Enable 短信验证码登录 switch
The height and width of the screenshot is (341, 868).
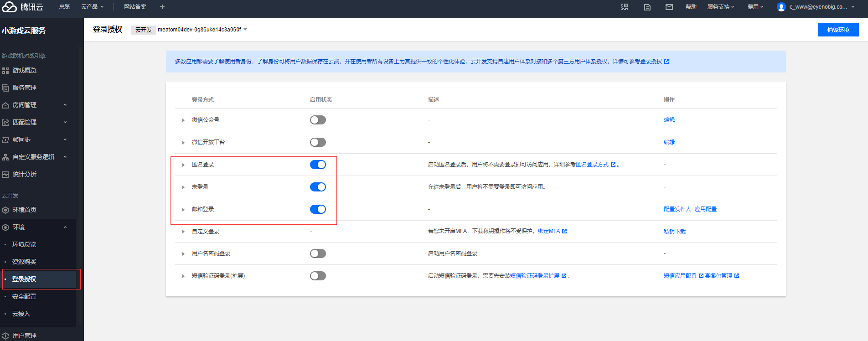(318, 276)
